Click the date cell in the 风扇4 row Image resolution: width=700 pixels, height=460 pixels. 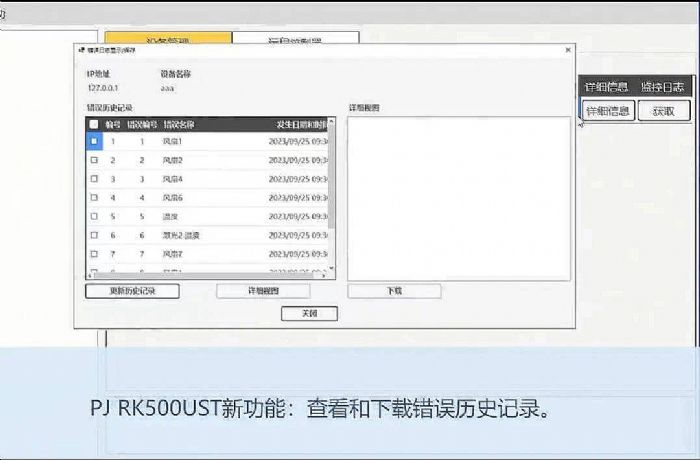298,179
